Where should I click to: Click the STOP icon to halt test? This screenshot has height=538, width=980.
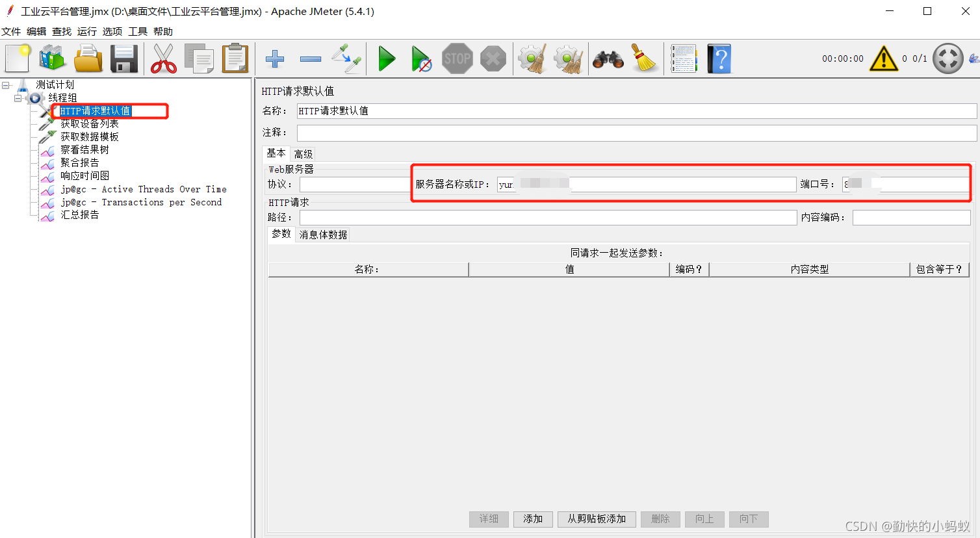(x=457, y=58)
